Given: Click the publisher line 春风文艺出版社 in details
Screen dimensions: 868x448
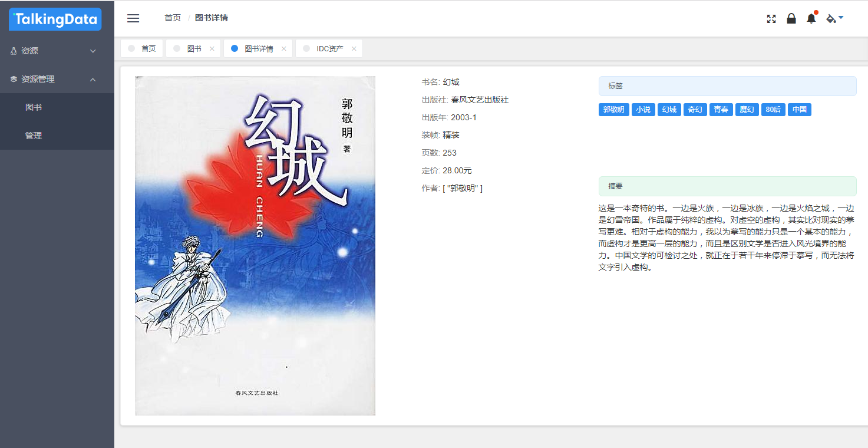Looking at the screenshot, I should 466,100.
